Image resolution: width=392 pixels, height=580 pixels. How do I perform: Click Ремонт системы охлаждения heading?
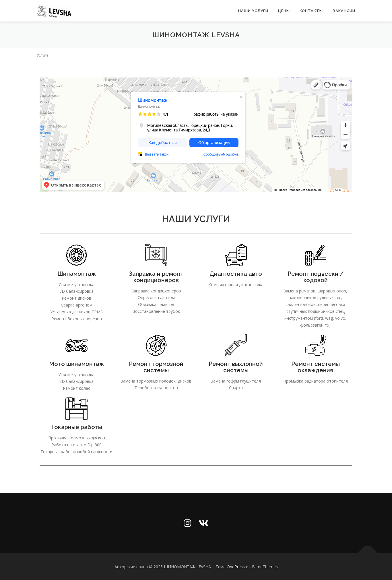point(315,367)
